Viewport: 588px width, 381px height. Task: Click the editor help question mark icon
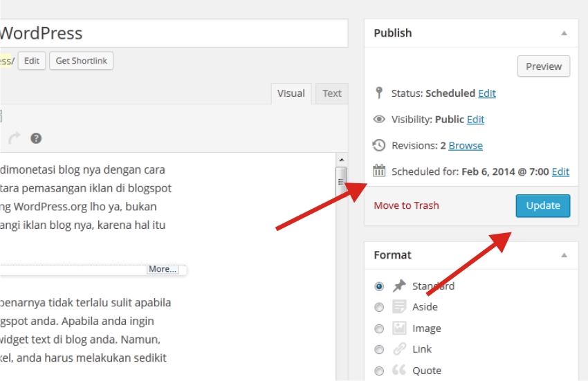coord(36,138)
